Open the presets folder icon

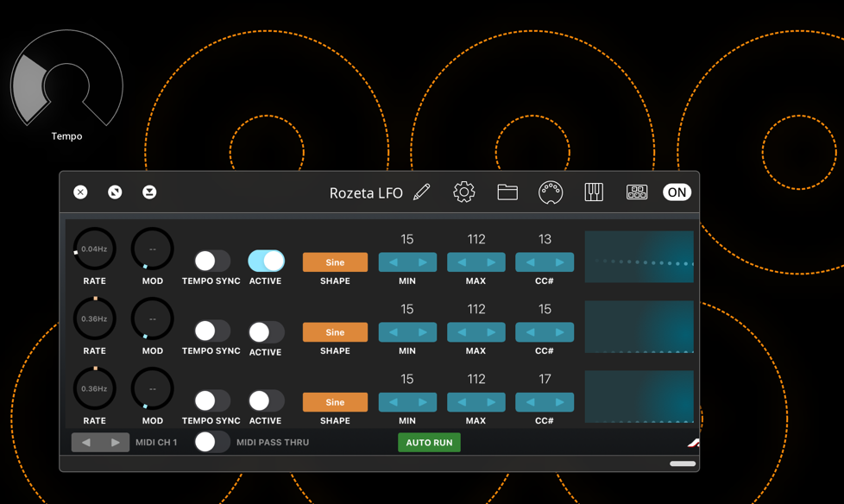coord(507,192)
